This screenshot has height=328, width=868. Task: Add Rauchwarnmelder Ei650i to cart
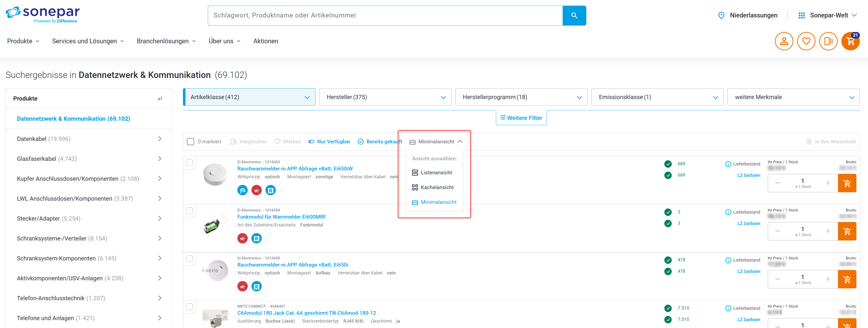click(x=847, y=279)
